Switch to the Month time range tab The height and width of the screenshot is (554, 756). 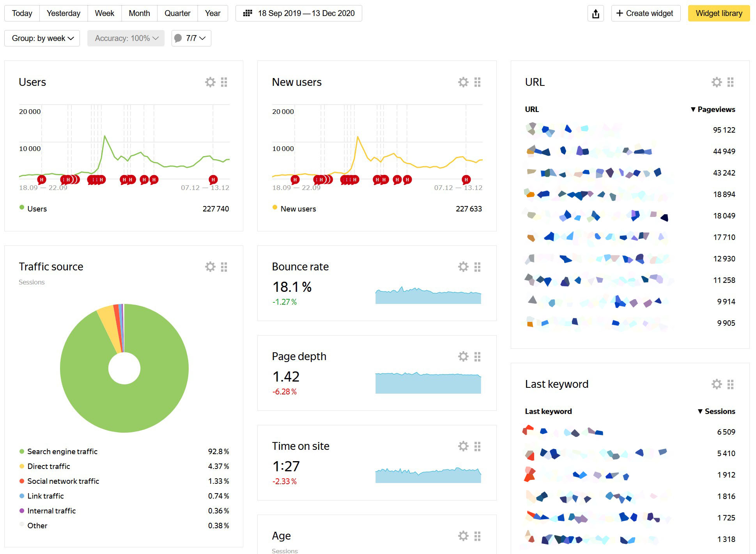click(x=139, y=13)
